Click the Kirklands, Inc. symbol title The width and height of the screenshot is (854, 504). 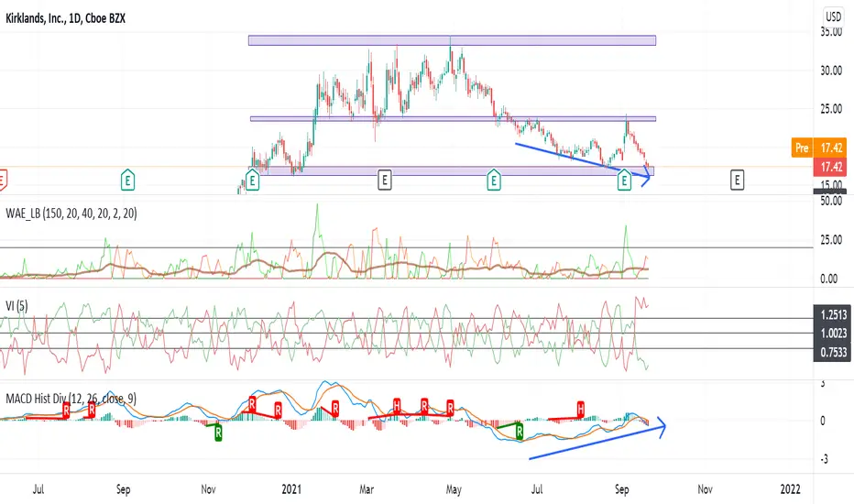65,18
